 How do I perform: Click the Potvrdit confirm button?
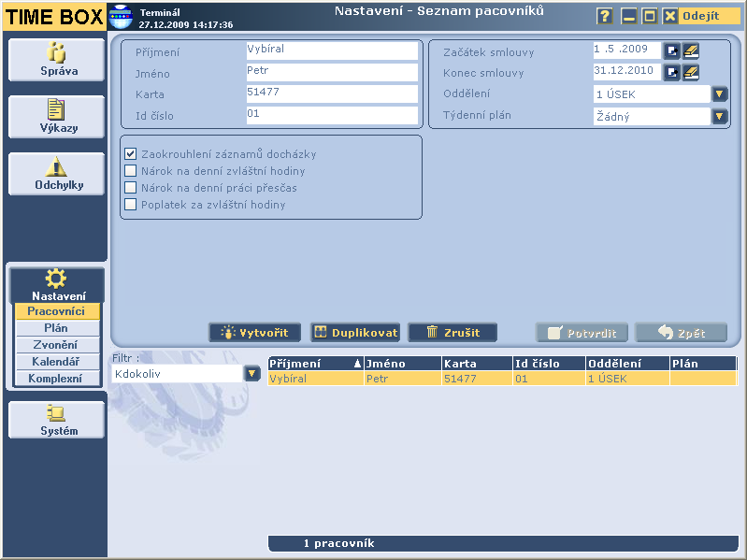point(582,333)
